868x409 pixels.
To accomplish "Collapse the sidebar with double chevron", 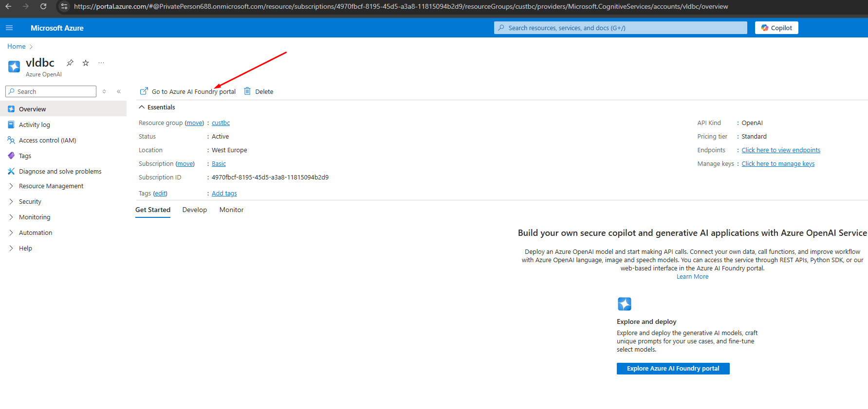I will tap(119, 91).
